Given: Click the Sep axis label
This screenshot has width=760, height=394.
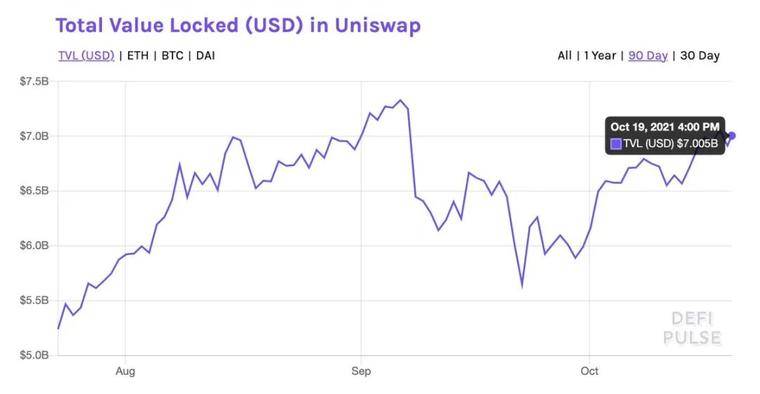Looking at the screenshot, I should click(361, 371).
